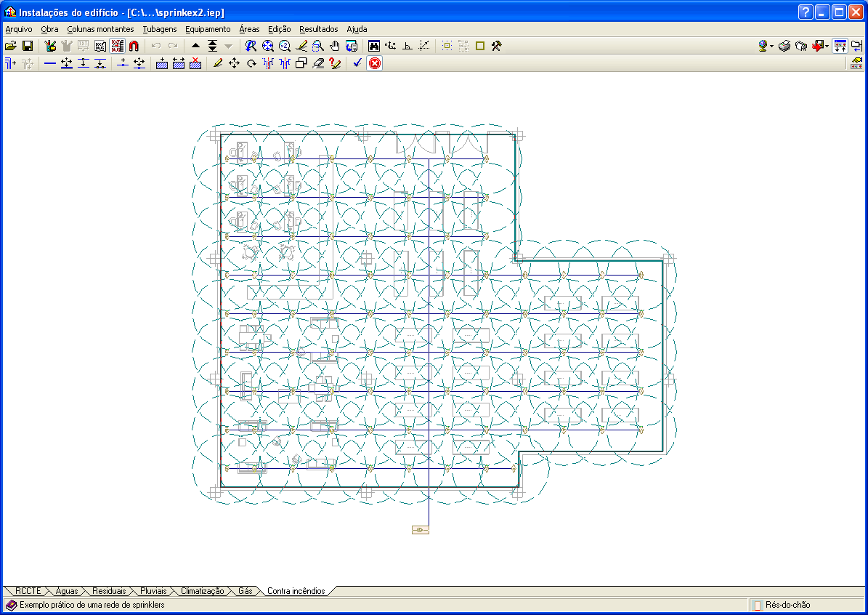Click the plotter icon next to the printer

click(800, 46)
